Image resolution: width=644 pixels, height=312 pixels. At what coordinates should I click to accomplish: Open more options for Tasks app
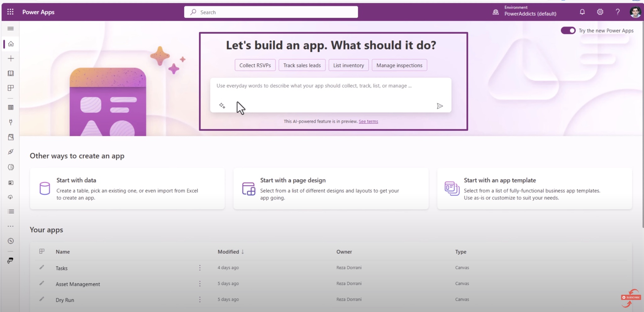(x=200, y=268)
